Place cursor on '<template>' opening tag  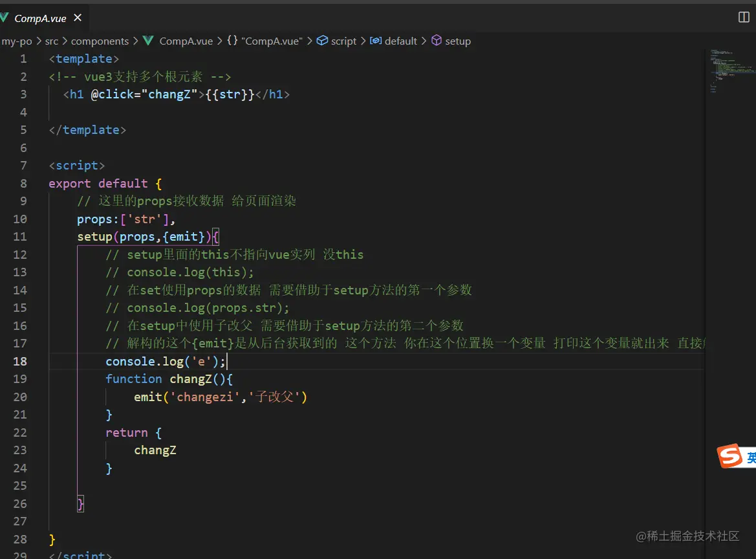click(x=84, y=59)
